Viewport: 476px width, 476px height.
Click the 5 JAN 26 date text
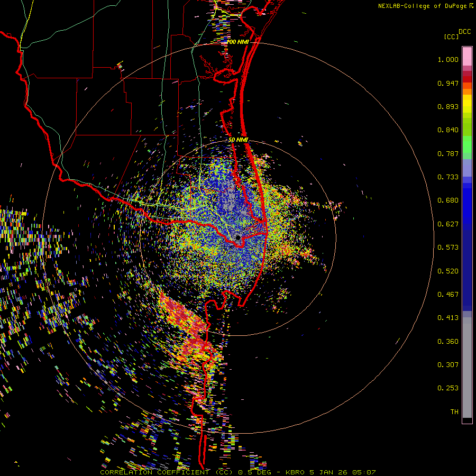pyautogui.click(x=329, y=472)
